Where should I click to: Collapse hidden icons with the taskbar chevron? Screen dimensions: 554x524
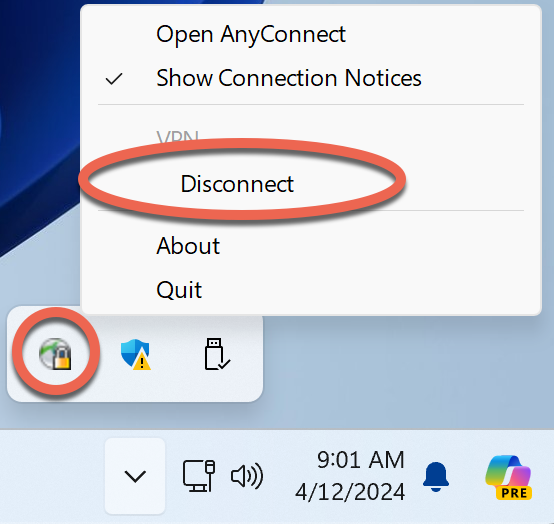[135, 476]
